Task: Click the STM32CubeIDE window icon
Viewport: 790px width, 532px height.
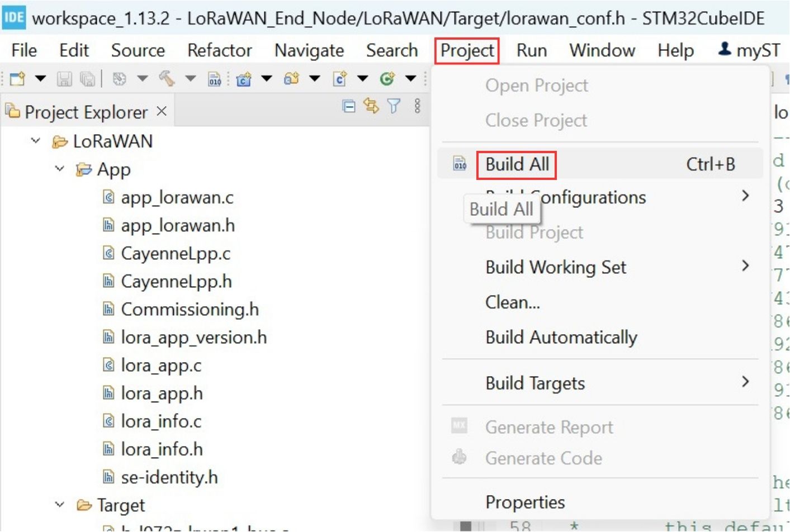Action: tap(13, 18)
